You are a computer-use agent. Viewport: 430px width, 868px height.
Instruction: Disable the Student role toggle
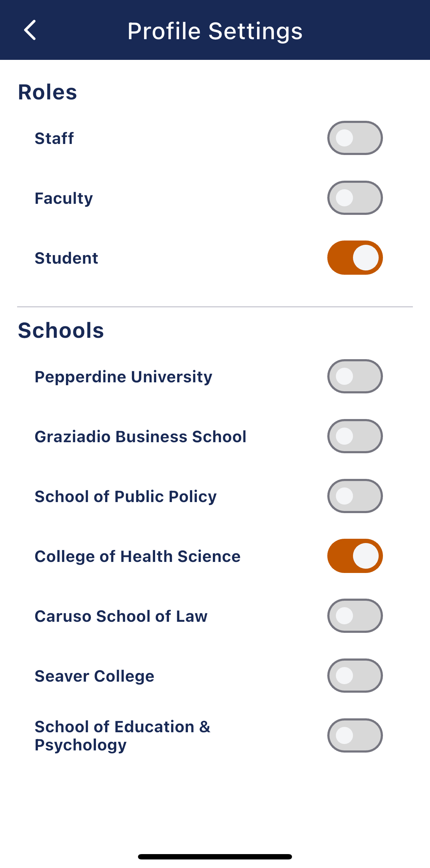[355, 258]
